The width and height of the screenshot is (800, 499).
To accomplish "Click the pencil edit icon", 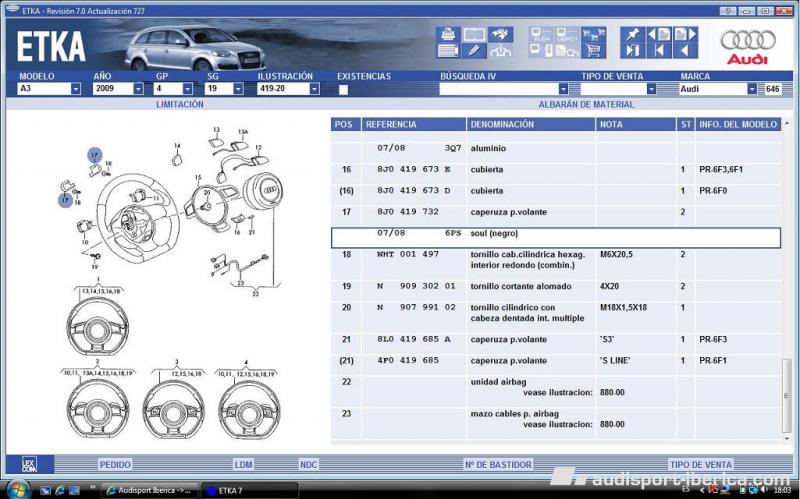I will 474,51.
